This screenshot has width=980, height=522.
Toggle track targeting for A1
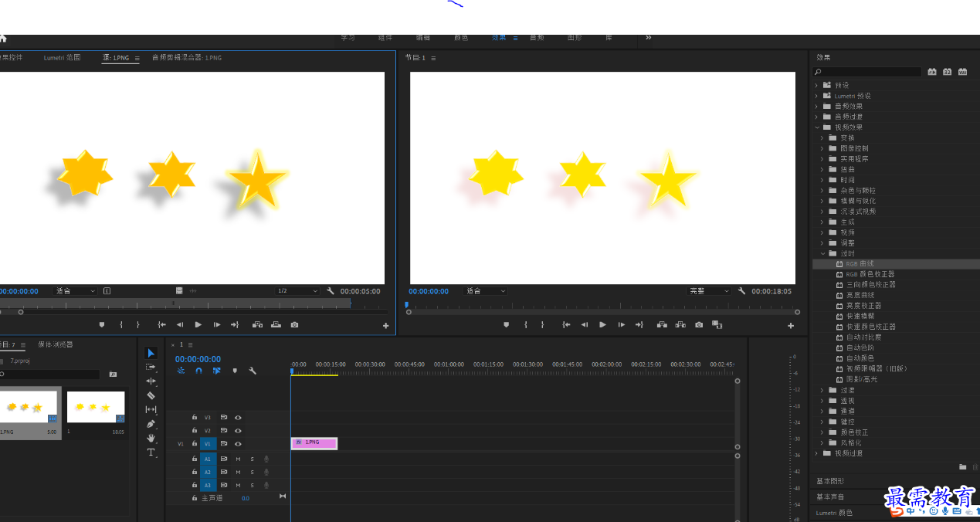point(208,459)
